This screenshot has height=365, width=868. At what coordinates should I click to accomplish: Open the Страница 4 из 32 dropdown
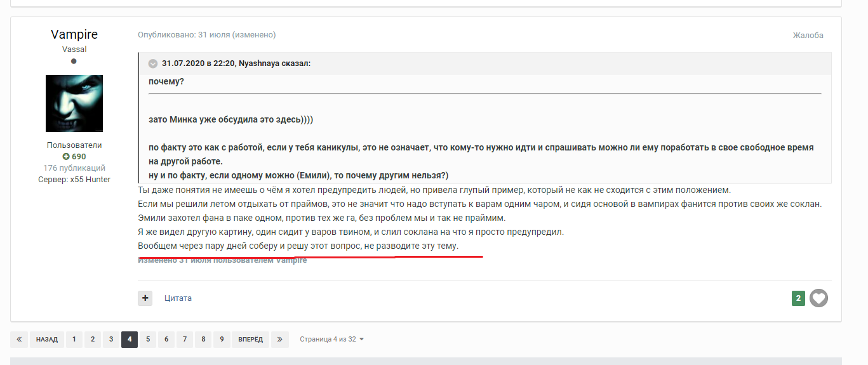coord(331,340)
